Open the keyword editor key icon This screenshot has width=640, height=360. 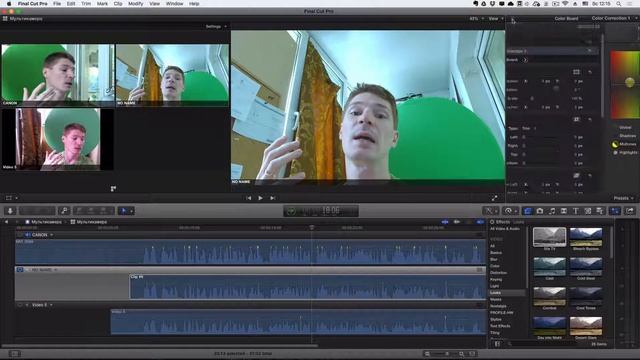[64, 211]
